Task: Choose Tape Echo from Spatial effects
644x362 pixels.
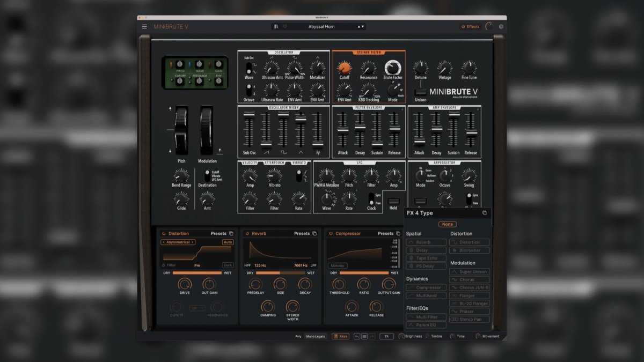Action: coord(426,258)
